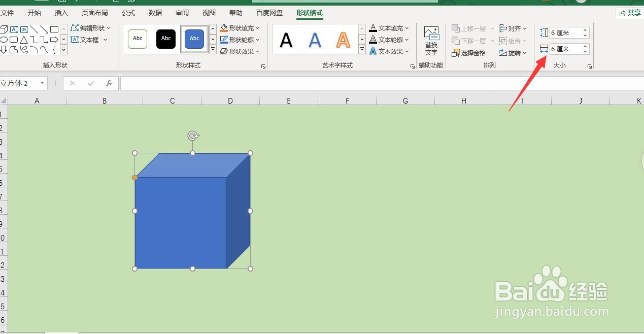Open Shape Effects (形状效果) dropdown

[240, 51]
